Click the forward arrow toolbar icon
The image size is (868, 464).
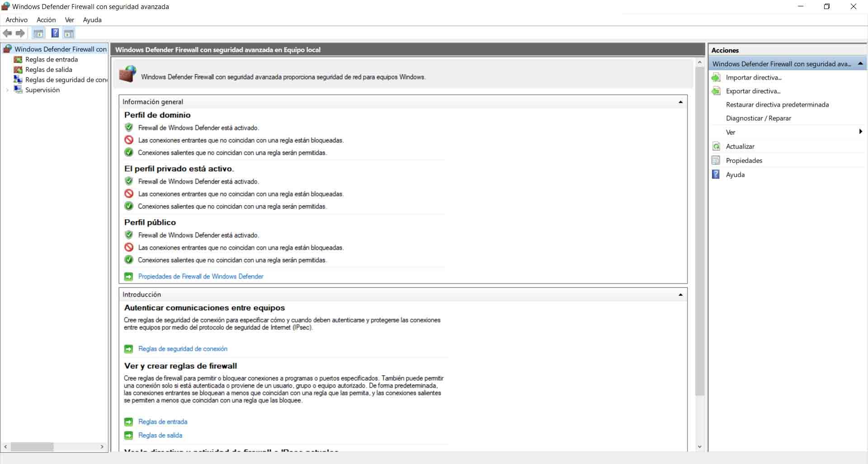[x=20, y=33]
